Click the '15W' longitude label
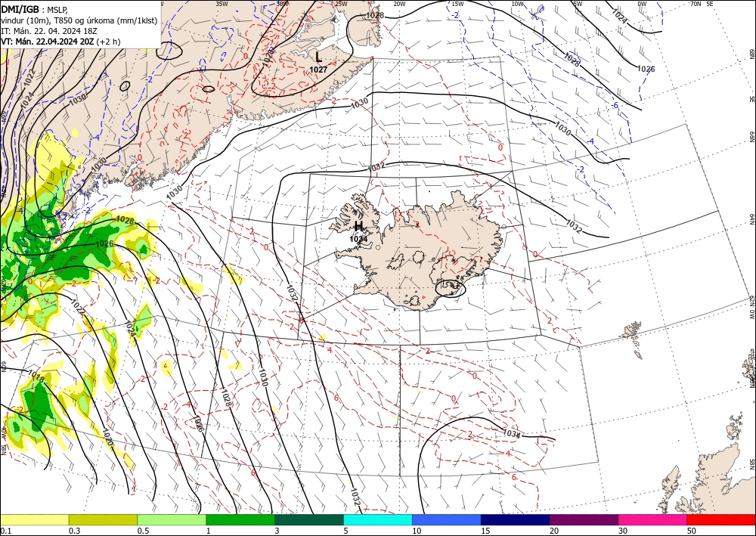The width and height of the screenshot is (756, 536). tap(458, 4)
